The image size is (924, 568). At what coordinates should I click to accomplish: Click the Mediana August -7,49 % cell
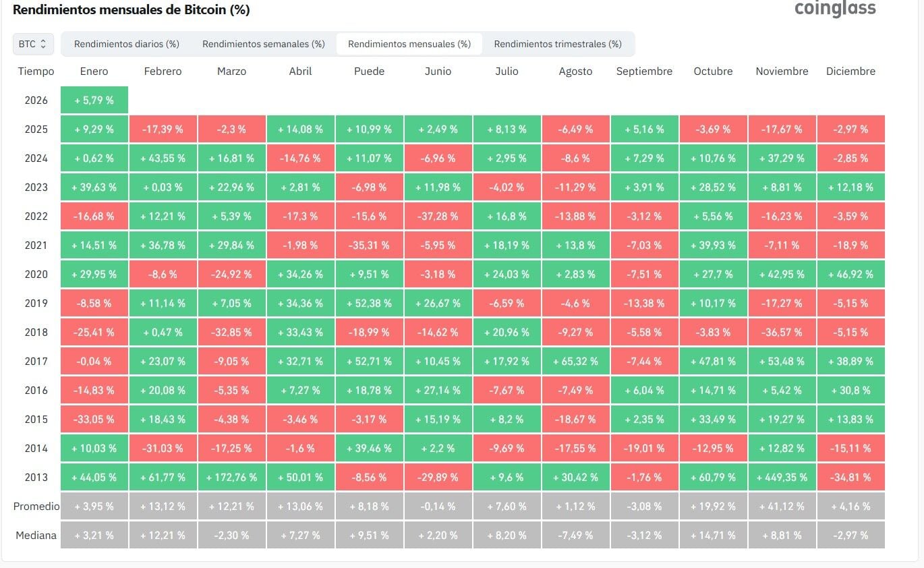(x=575, y=535)
